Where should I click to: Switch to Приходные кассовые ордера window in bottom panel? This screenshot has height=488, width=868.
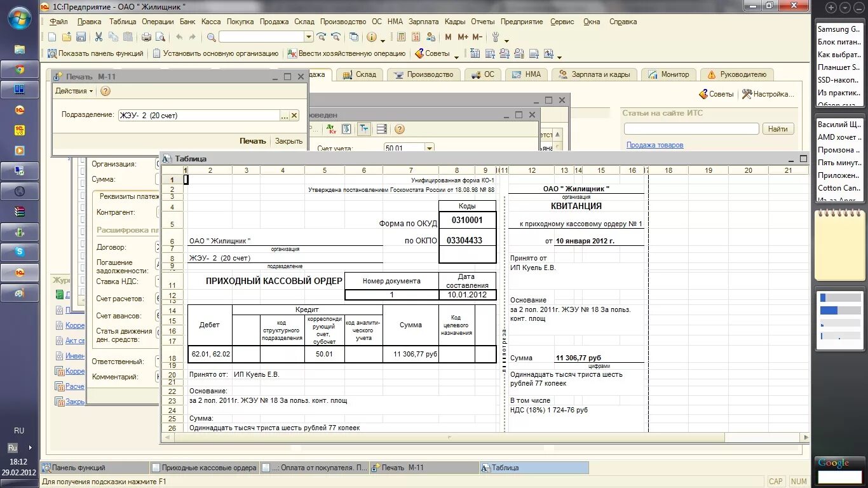pyautogui.click(x=205, y=468)
